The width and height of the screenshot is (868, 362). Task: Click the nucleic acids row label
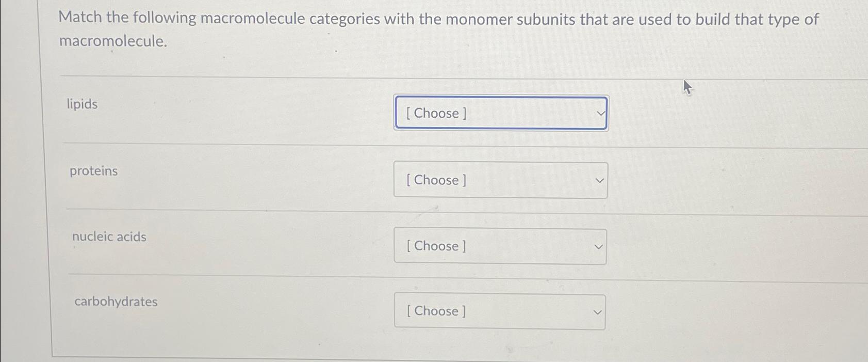coord(109,237)
